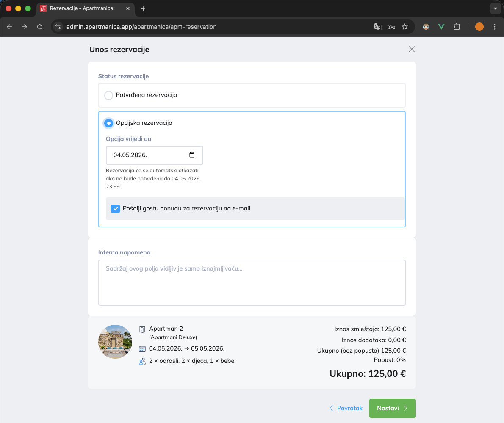Open the site information icon in the address bar
Viewport: 504px width, 423px height.
(58, 27)
